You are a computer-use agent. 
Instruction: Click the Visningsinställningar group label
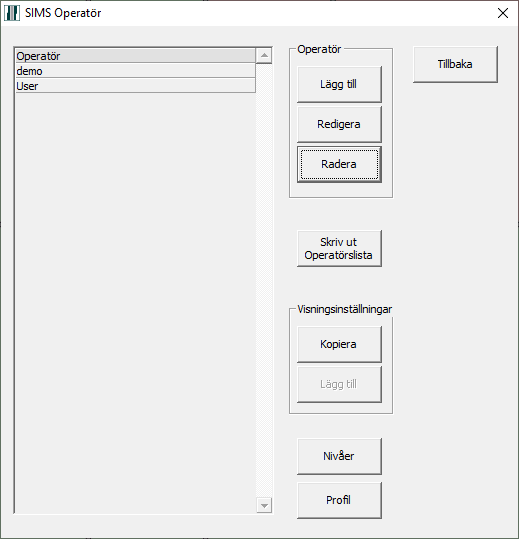coord(344,309)
